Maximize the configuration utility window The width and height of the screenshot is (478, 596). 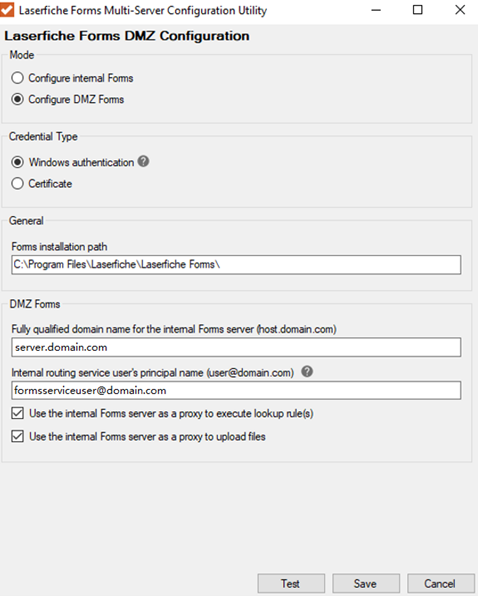[x=418, y=10]
